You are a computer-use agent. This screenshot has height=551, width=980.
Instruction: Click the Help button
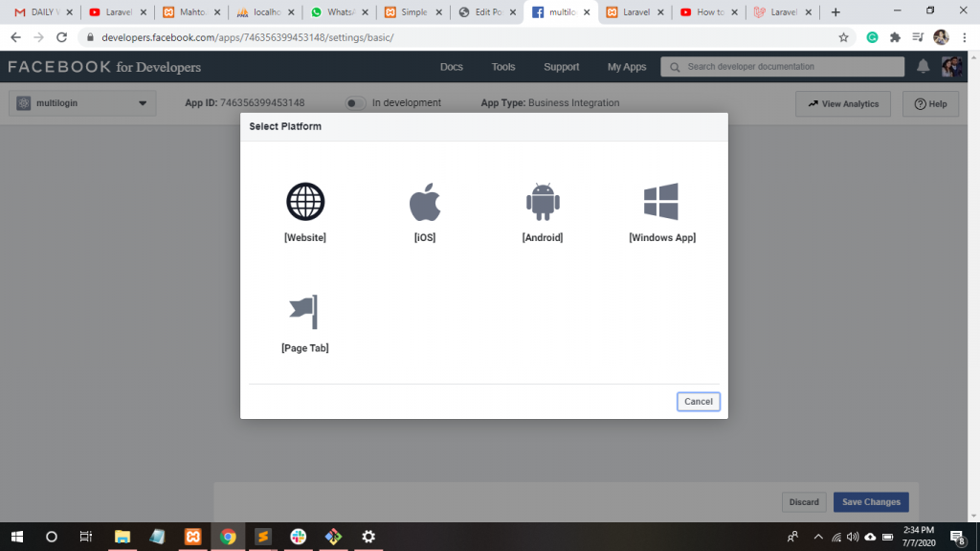pos(930,103)
